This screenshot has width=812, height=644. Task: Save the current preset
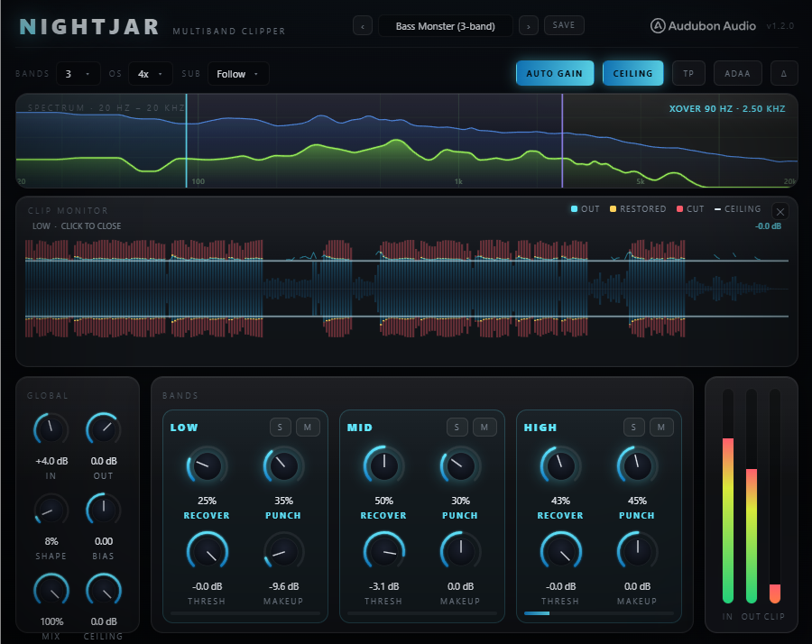coord(564,25)
